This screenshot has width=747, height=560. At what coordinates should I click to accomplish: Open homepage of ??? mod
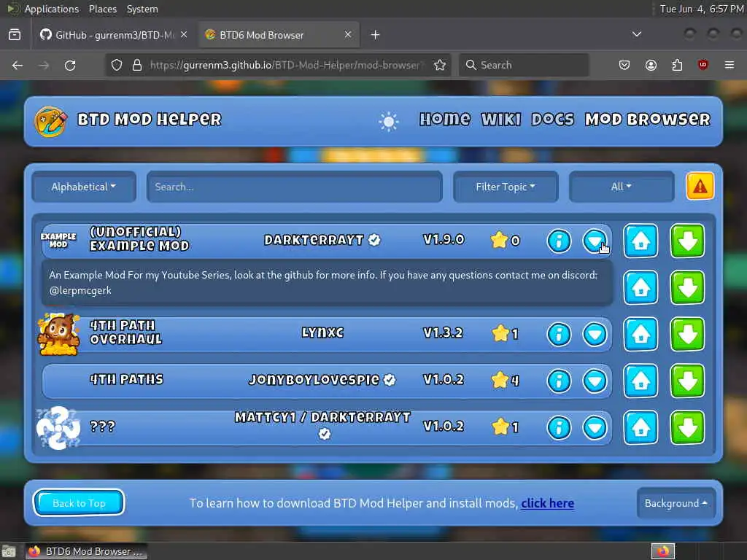(640, 427)
